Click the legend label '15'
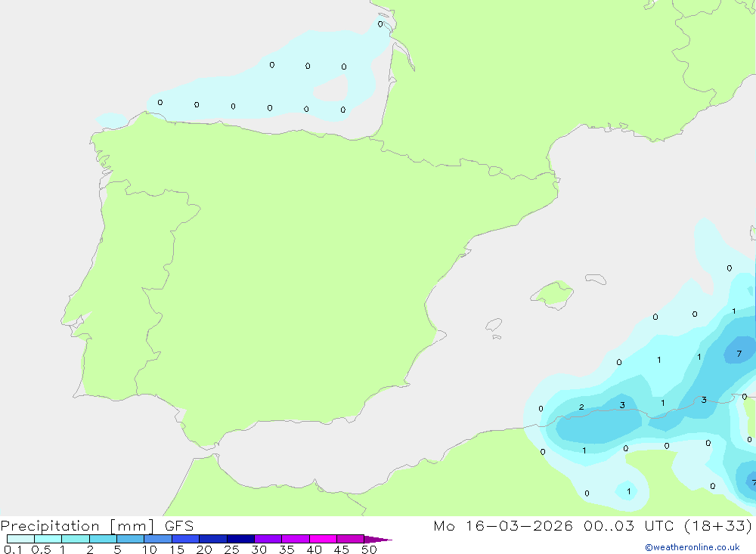This screenshot has width=756, height=554. [177, 549]
